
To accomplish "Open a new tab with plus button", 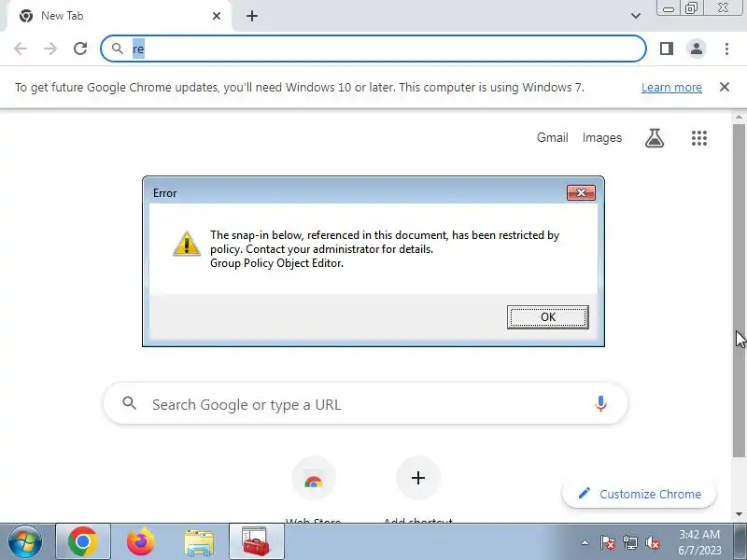I will 252,16.
